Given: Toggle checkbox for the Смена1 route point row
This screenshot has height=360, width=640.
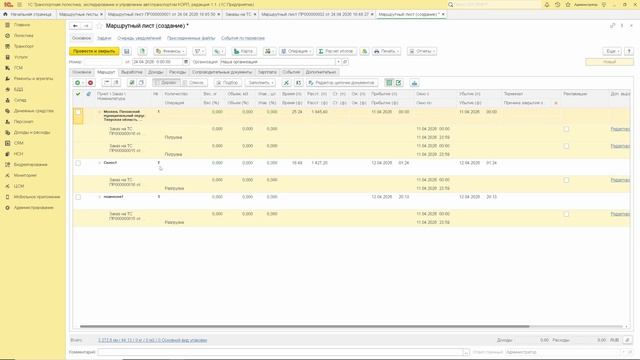Looking at the screenshot, I should 78,163.
